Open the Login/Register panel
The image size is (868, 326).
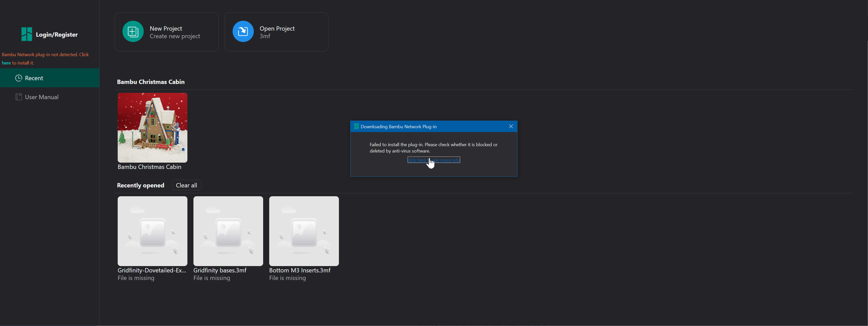coord(56,34)
